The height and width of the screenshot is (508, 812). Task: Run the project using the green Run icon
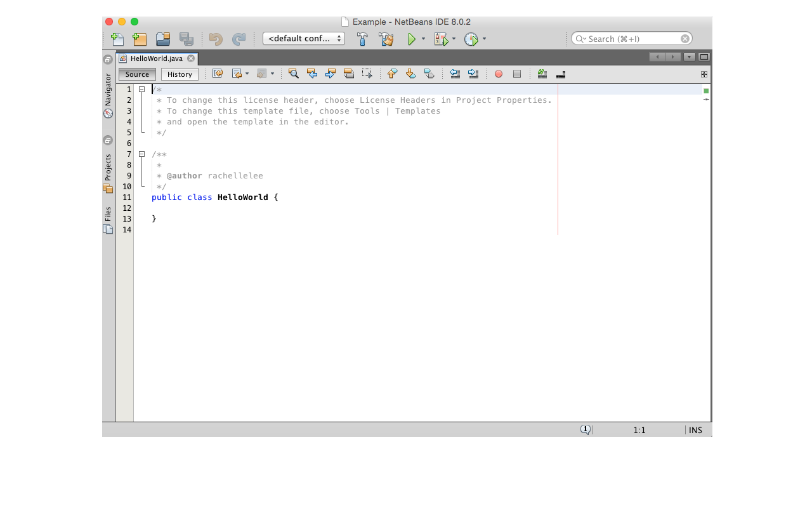pos(411,39)
